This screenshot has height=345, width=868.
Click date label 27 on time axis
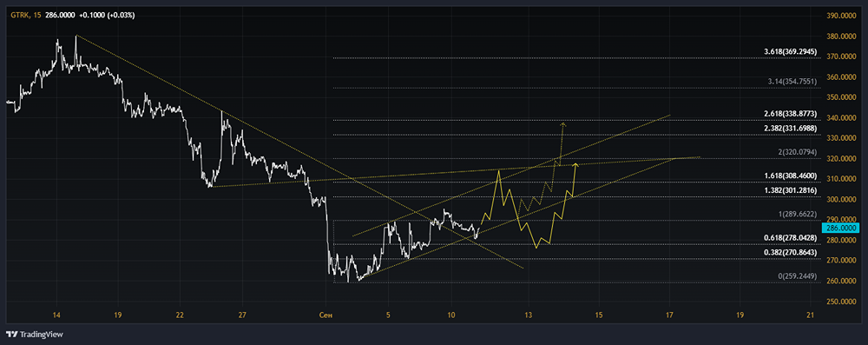(242, 315)
